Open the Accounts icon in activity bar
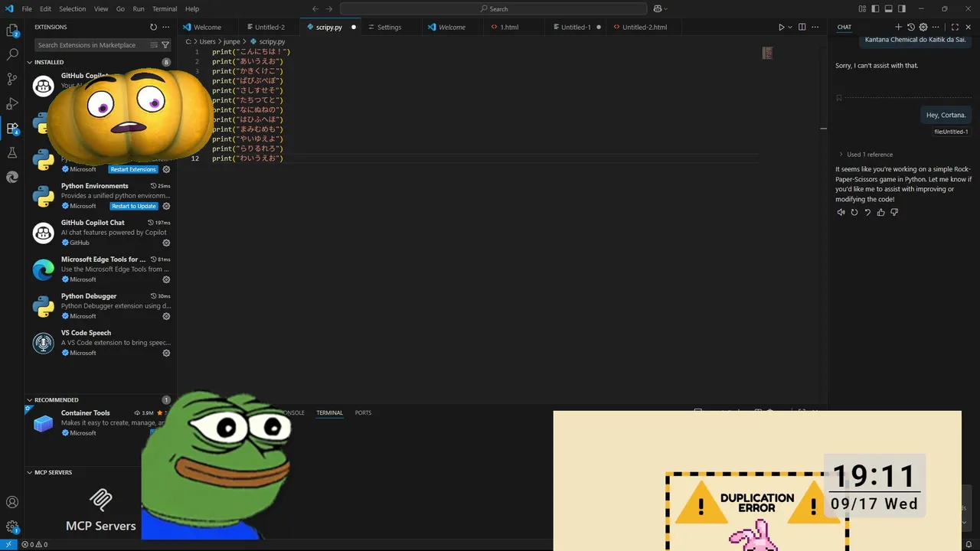The height and width of the screenshot is (551, 980). coord(12,502)
